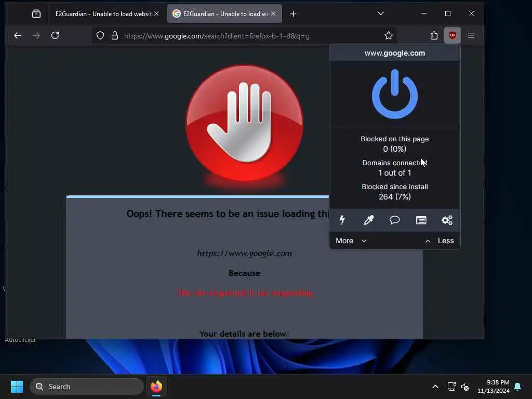This screenshot has width=532, height=399.
Task: Click the muted volume icon in system tray
Action: [465, 387]
